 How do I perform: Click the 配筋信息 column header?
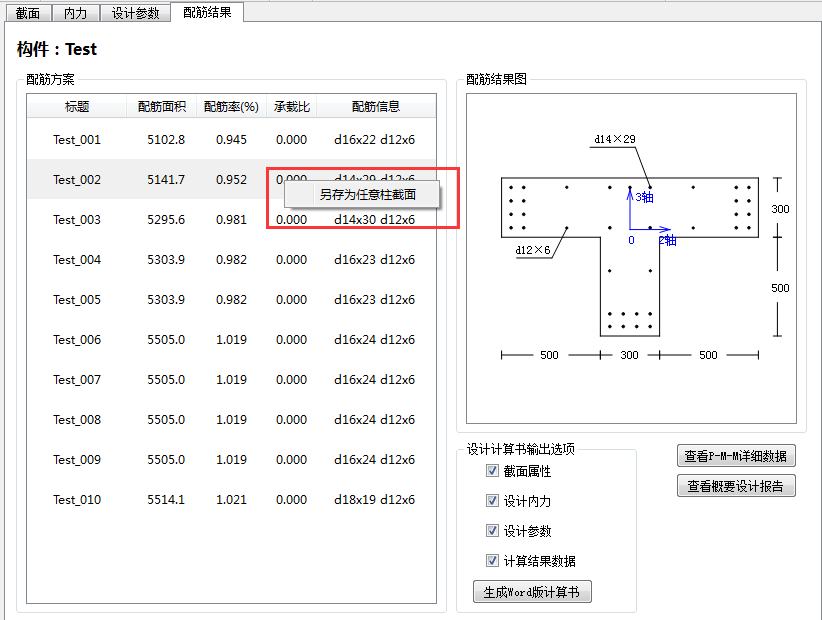375,106
